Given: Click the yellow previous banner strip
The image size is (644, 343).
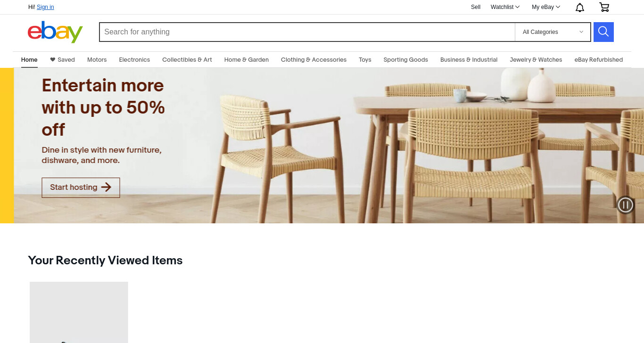Looking at the screenshot, I should pos(7,146).
